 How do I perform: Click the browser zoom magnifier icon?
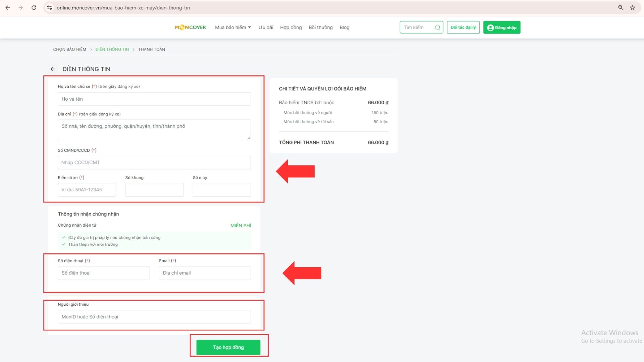[x=621, y=7]
